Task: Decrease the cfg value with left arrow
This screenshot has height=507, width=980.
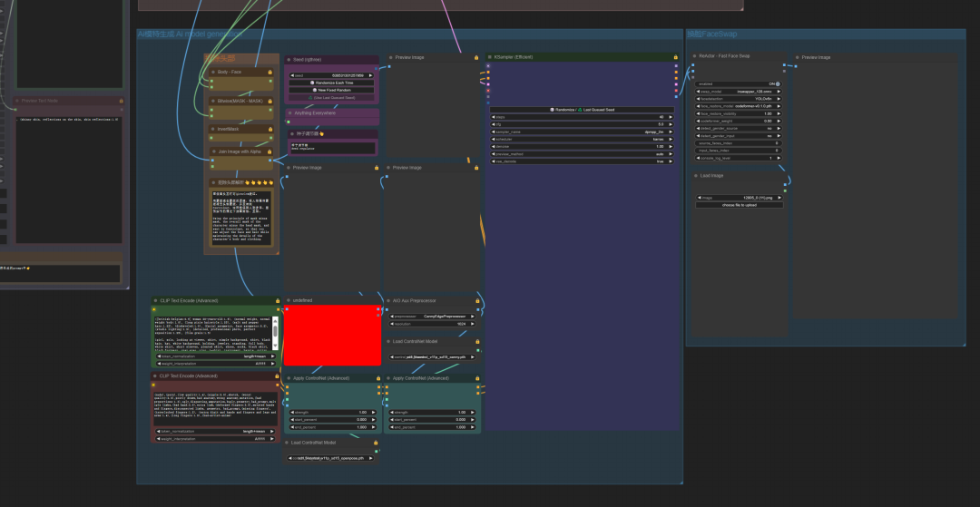Action: coord(493,124)
